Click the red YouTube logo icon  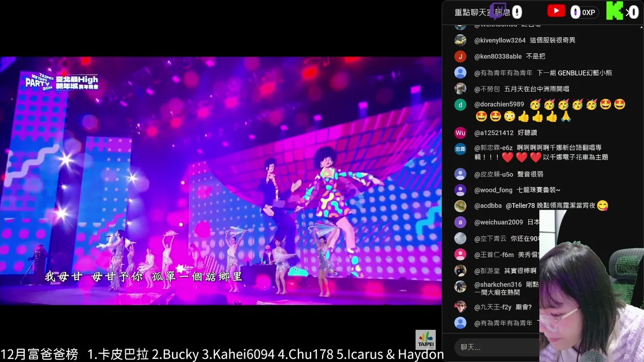pos(556,11)
